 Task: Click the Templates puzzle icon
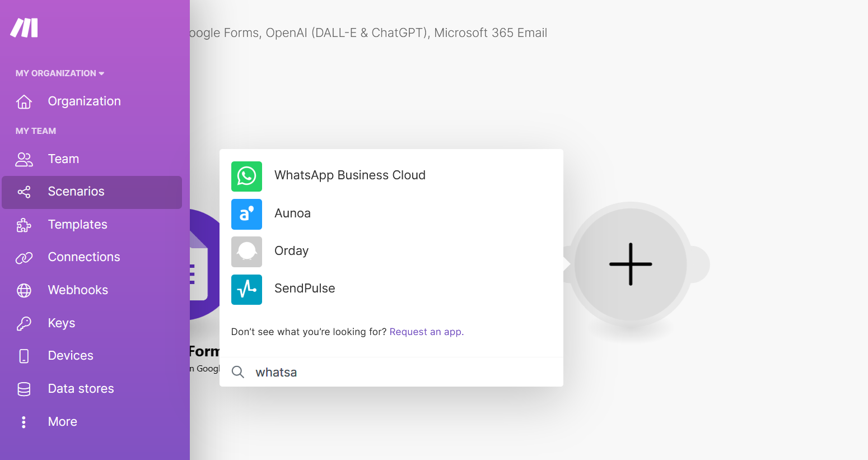point(24,225)
